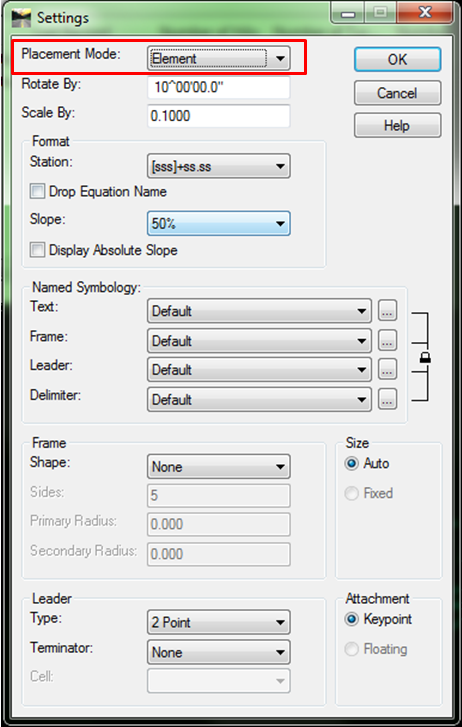Open the Station format dropdown
The image size is (462, 727).
(219, 166)
